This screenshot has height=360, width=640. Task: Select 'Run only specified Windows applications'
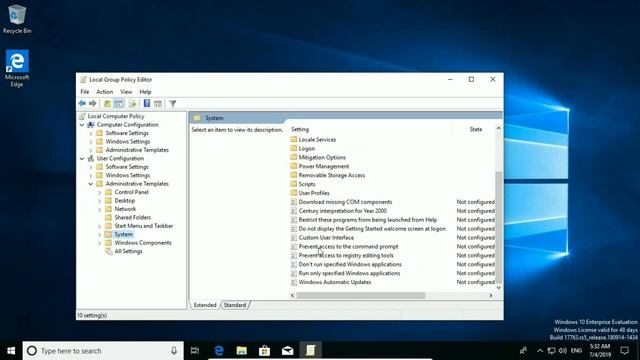[349, 273]
